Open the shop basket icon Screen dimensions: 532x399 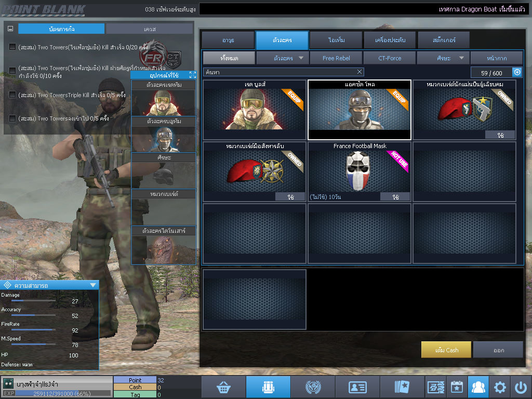(x=223, y=387)
